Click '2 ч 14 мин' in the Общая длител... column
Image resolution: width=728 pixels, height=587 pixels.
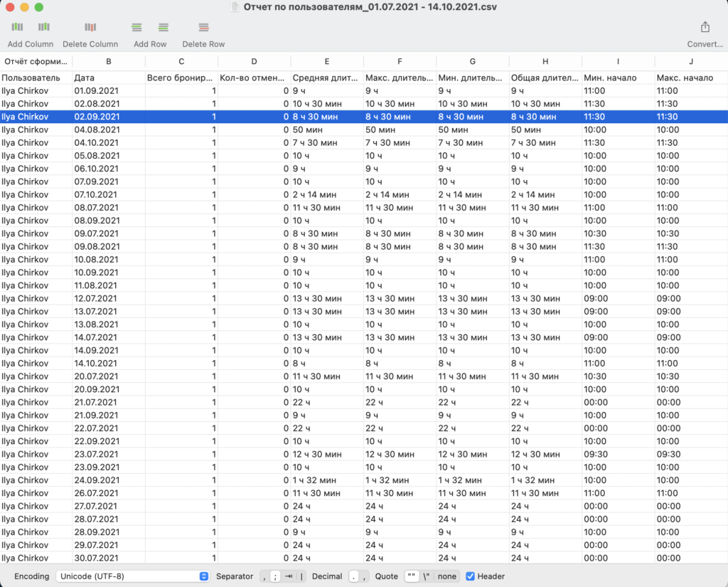click(x=533, y=195)
